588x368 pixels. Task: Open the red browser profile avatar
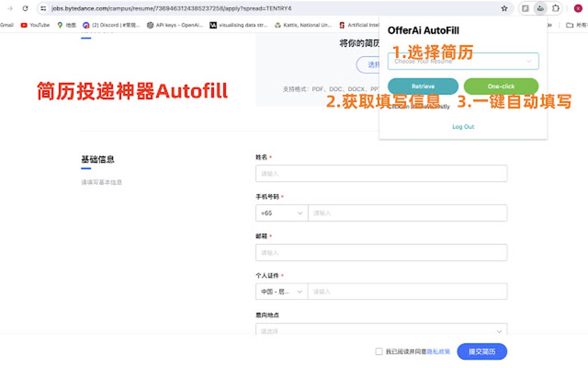(x=578, y=9)
